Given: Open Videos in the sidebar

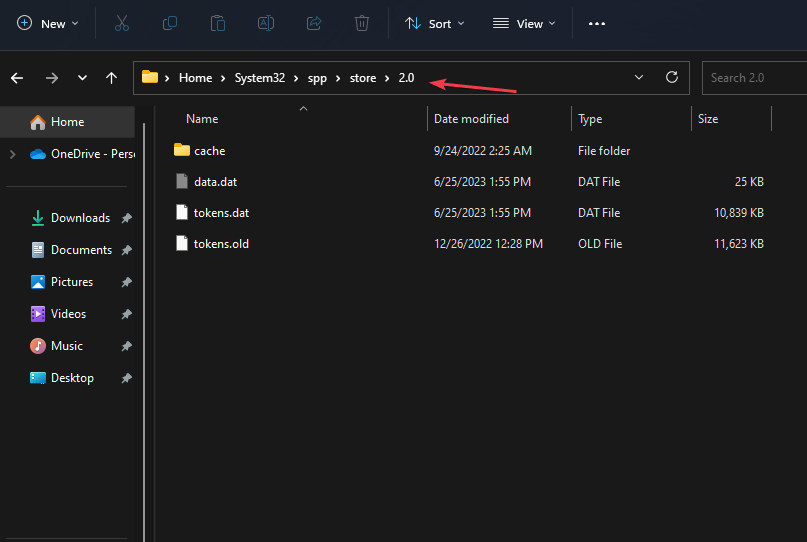Looking at the screenshot, I should 58,314.
